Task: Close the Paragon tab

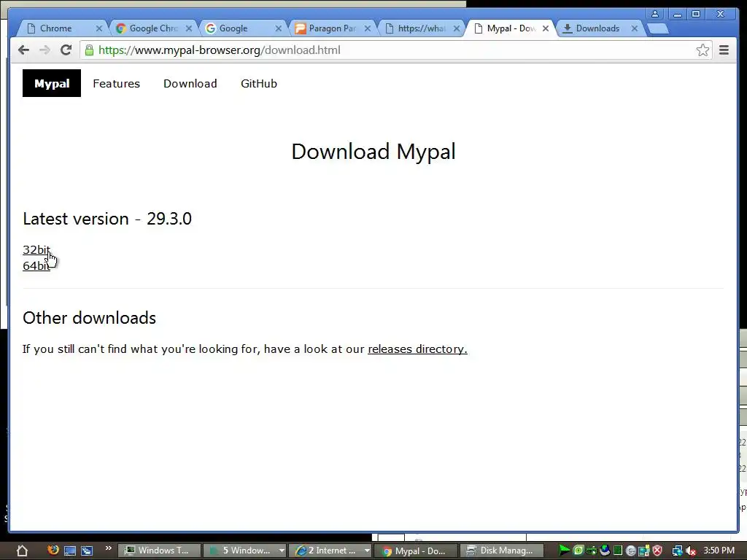Action: tap(368, 28)
